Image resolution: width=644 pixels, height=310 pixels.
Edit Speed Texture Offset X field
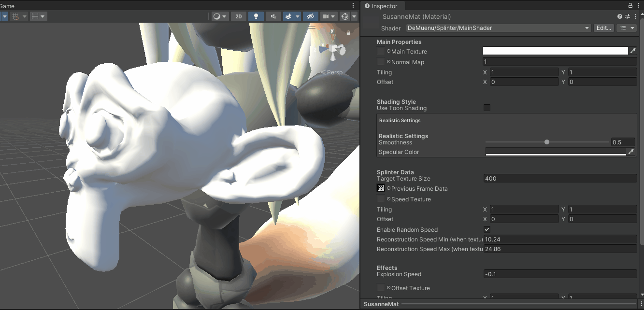524,219
